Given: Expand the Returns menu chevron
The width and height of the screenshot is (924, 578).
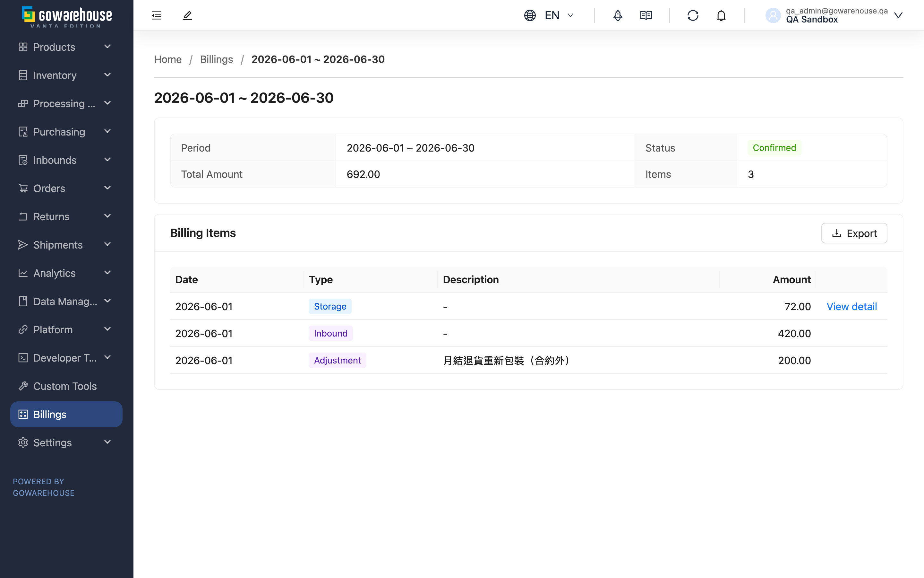Looking at the screenshot, I should [108, 216].
